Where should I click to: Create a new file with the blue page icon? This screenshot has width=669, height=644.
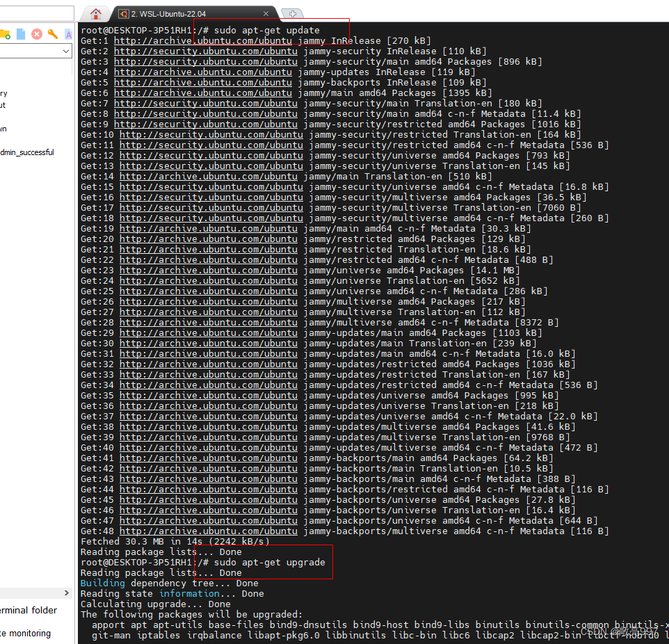click(x=20, y=34)
